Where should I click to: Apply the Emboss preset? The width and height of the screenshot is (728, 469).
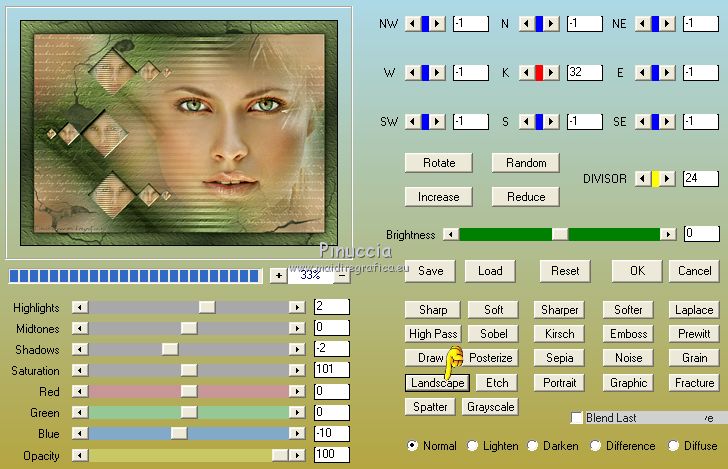[628, 334]
